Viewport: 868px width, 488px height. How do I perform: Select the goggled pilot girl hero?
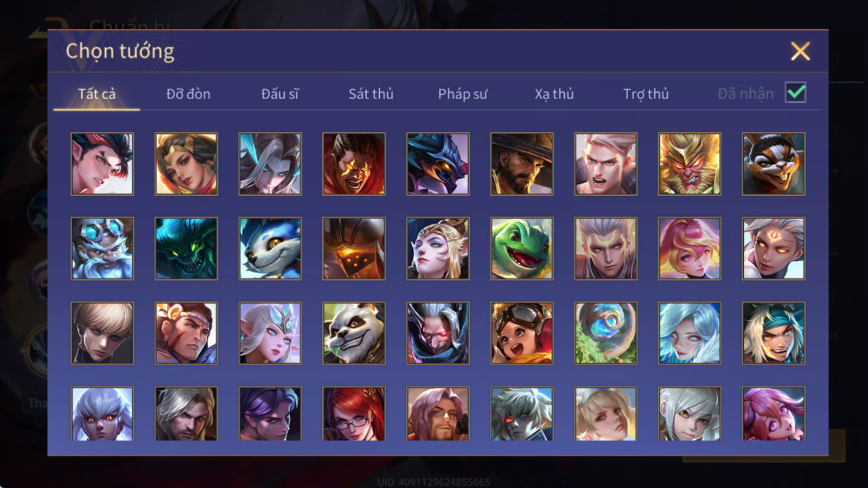click(x=522, y=333)
